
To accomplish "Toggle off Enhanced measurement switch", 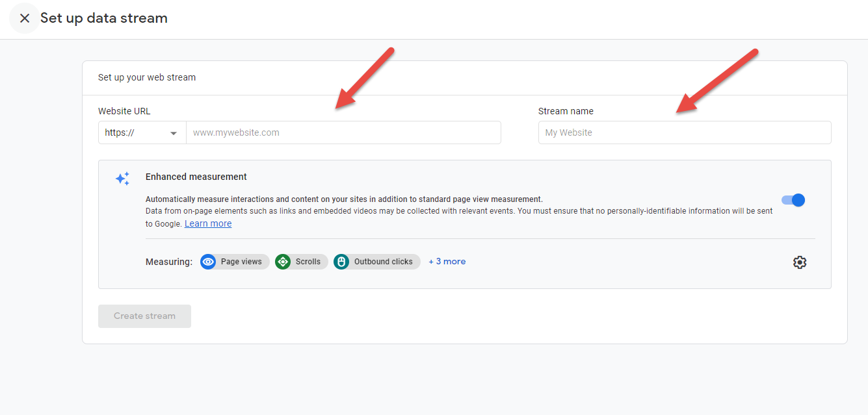I will coord(793,200).
